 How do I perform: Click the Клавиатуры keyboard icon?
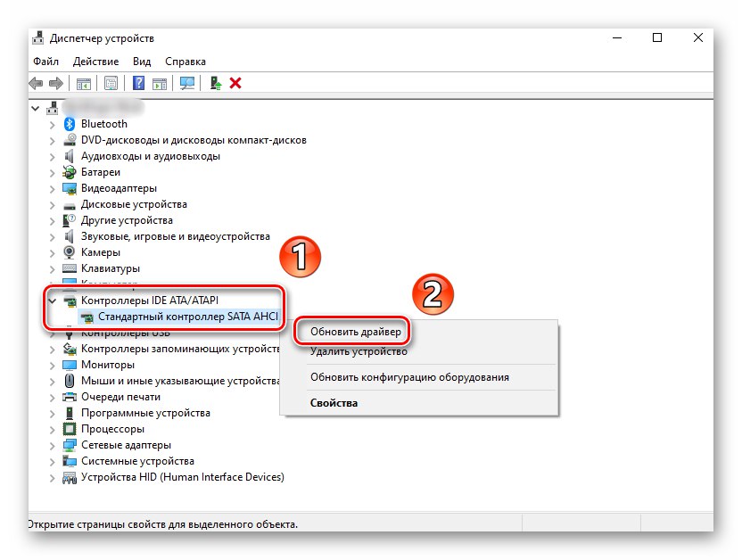pos(70,268)
